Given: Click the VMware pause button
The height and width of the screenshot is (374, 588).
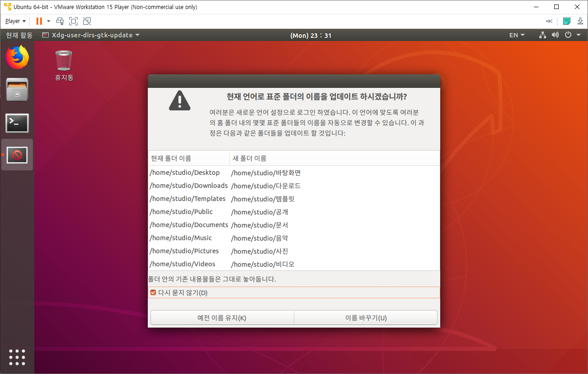Looking at the screenshot, I should [x=39, y=21].
